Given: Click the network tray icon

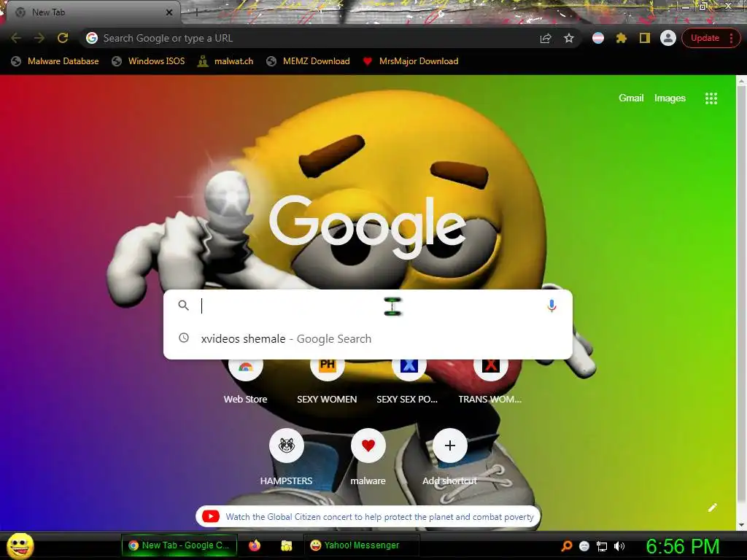Looking at the screenshot, I should 602,546.
